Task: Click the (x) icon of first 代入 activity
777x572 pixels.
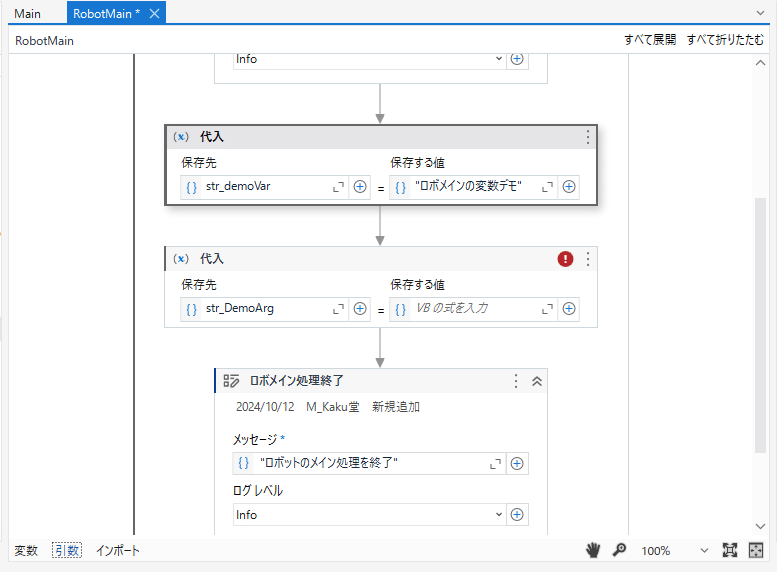Action: pos(181,137)
